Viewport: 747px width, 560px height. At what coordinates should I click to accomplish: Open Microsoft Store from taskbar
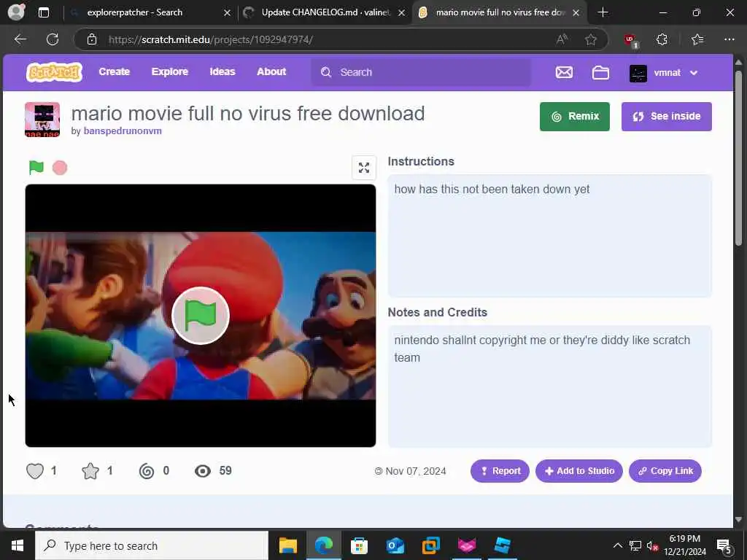pyautogui.click(x=359, y=545)
